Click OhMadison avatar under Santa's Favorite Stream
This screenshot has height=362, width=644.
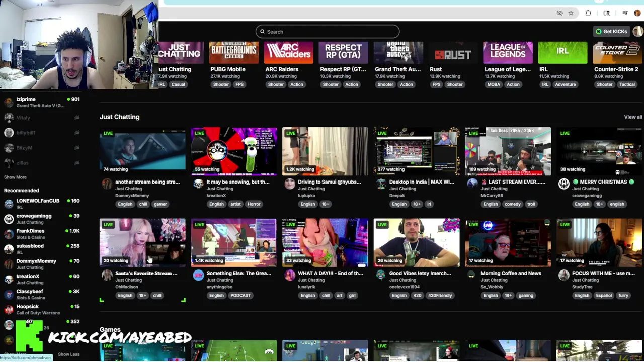[x=107, y=275]
